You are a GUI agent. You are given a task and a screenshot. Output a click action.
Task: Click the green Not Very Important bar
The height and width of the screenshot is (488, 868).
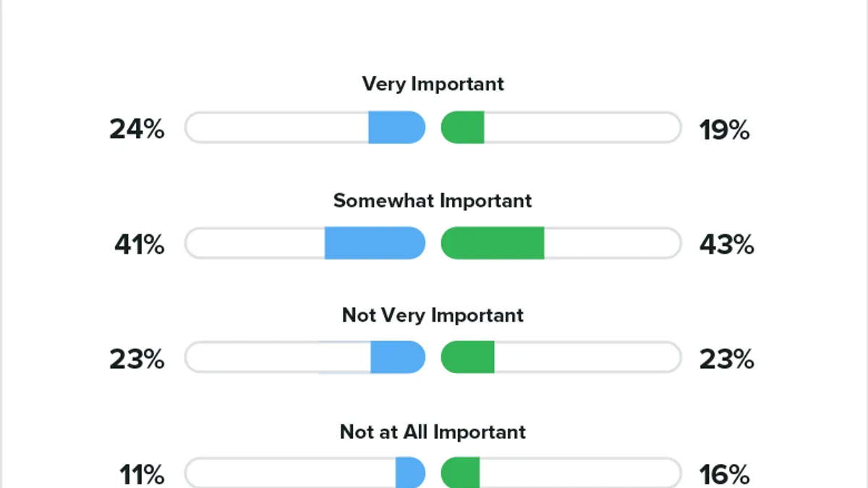pyautogui.click(x=467, y=357)
